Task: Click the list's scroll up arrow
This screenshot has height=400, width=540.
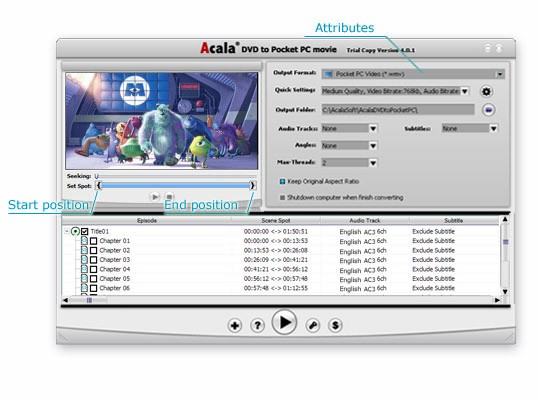Action: [x=505, y=219]
